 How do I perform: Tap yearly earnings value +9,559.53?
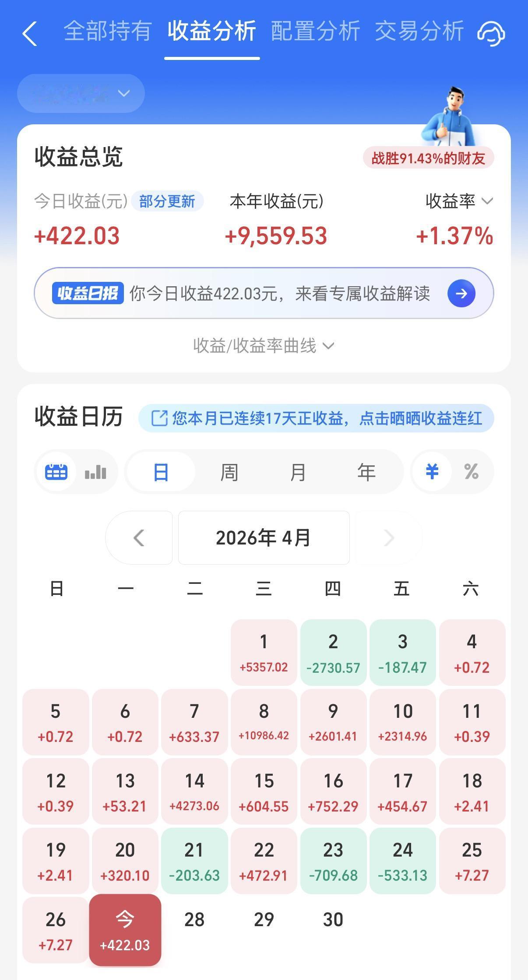click(276, 236)
